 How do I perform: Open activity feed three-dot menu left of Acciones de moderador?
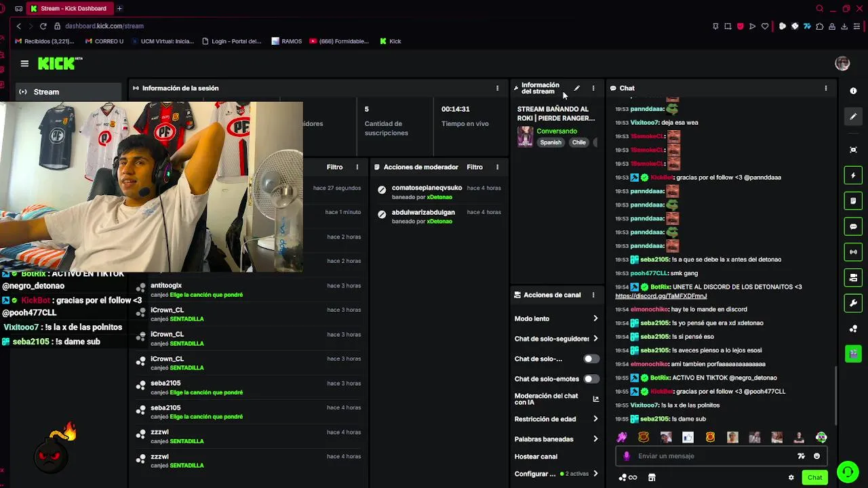pos(357,167)
